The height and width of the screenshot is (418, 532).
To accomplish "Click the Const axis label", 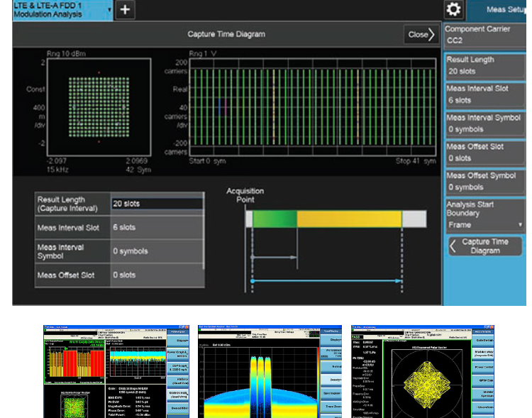I will (35, 89).
